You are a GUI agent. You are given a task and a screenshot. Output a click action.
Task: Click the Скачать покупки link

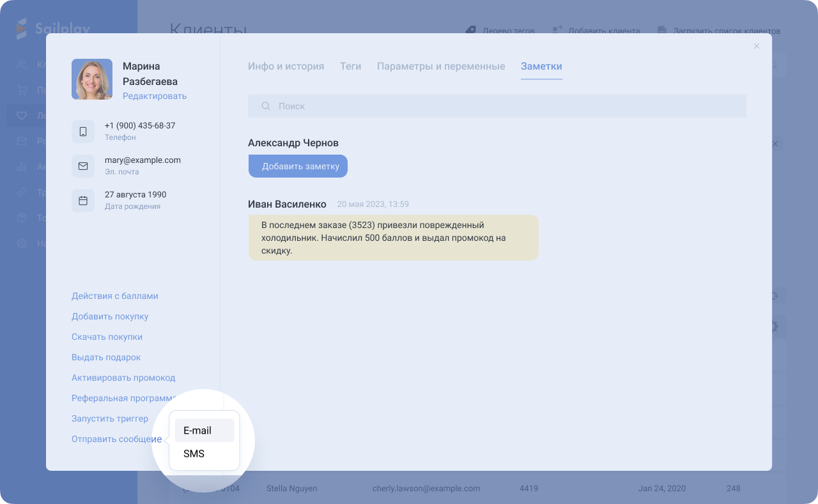pyautogui.click(x=107, y=337)
